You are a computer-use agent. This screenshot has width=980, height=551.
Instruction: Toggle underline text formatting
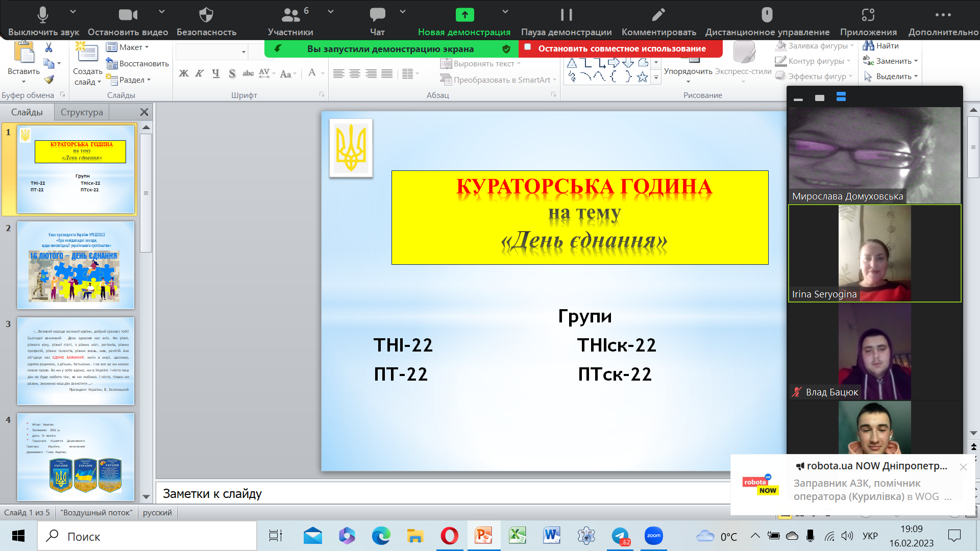coord(216,73)
